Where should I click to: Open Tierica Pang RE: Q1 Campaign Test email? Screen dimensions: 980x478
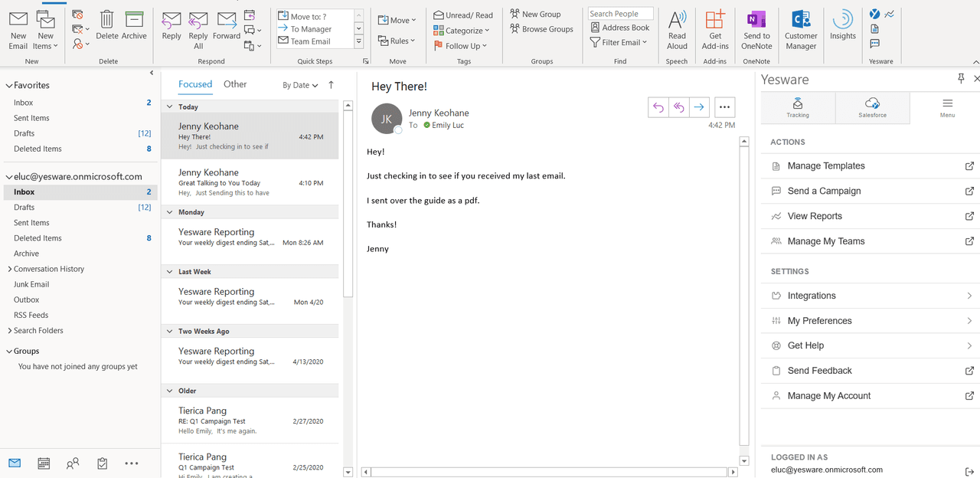[250, 421]
